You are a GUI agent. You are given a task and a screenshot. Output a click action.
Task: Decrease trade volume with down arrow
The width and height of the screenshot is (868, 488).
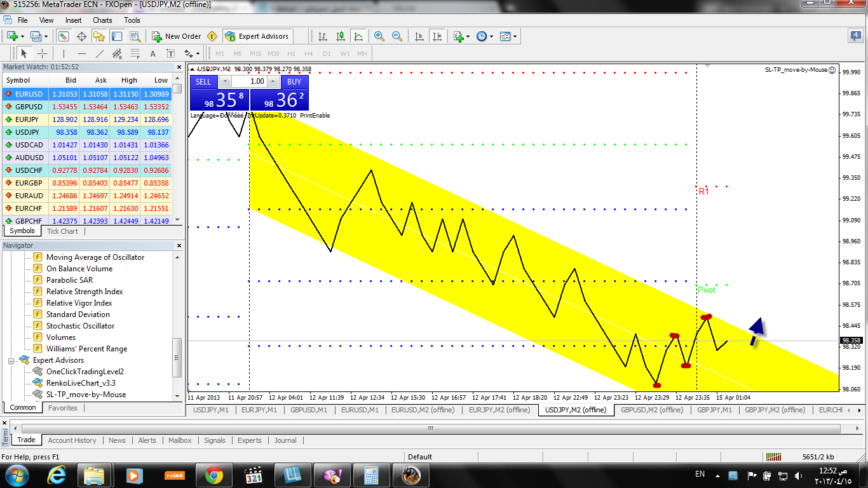coord(226,81)
